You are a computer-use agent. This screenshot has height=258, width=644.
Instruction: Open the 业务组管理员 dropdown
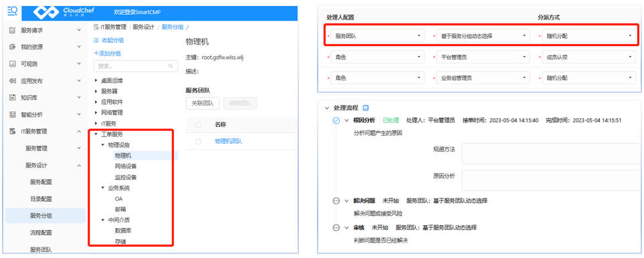pos(483,78)
